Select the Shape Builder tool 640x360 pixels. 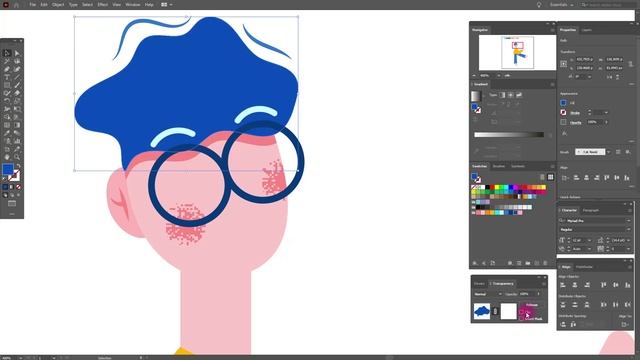pyautogui.click(x=7, y=117)
